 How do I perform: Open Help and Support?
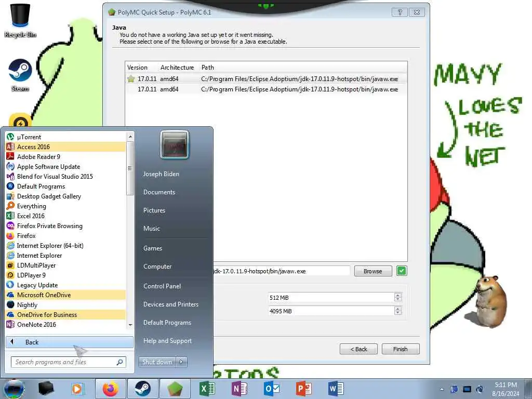(x=167, y=341)
